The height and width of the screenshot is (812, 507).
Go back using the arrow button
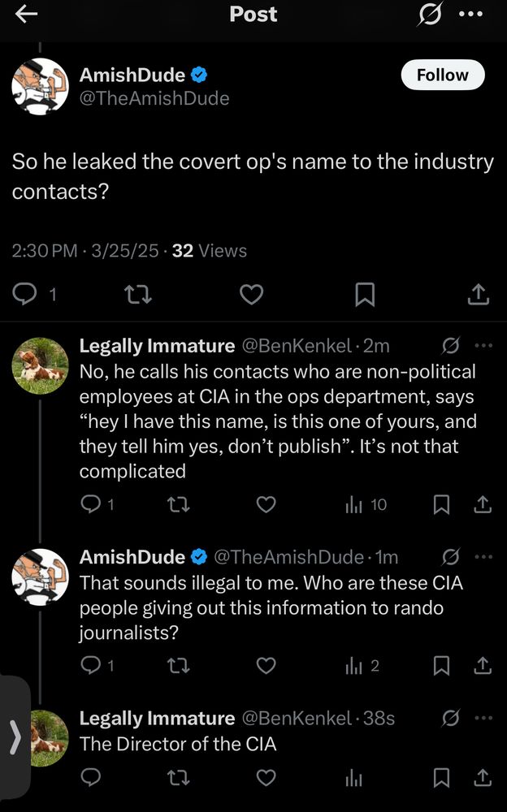(x=27, y=14)
